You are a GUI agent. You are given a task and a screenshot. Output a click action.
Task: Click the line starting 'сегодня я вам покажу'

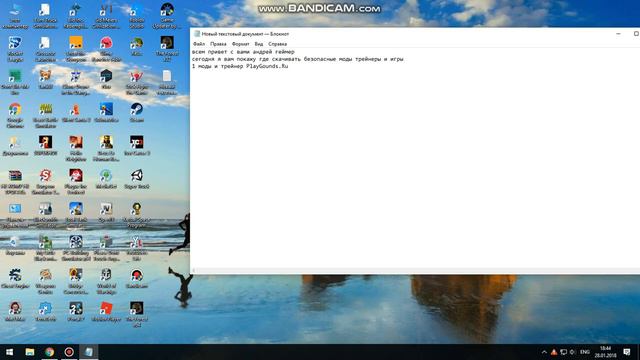(x=298, y=59)
